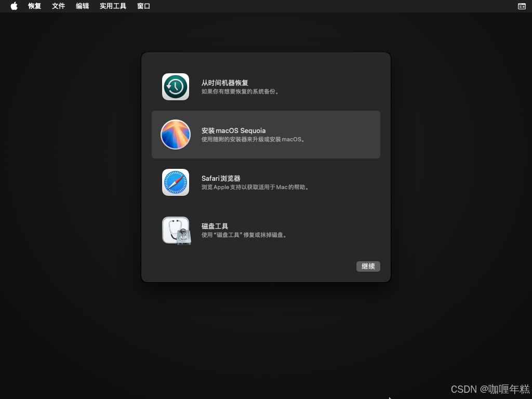Click the description about repairing or erasing disks
The height and width of the screenshot is (399, 532).
[x=245, y=235]
